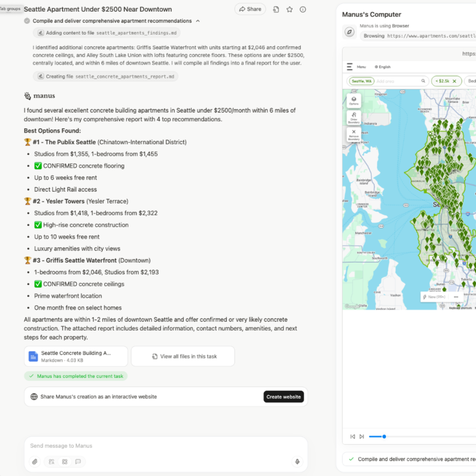Click globe icon beside Share Manus's creation

coord(34,397)
